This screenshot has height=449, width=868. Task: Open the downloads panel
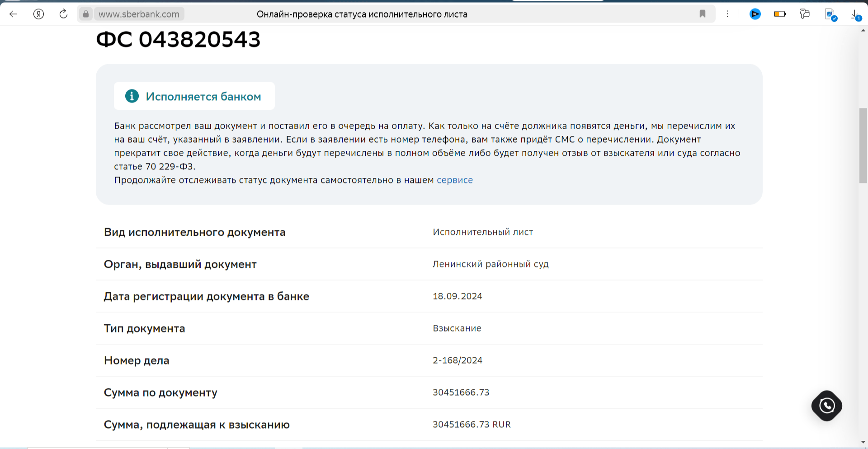coord(855,15)
